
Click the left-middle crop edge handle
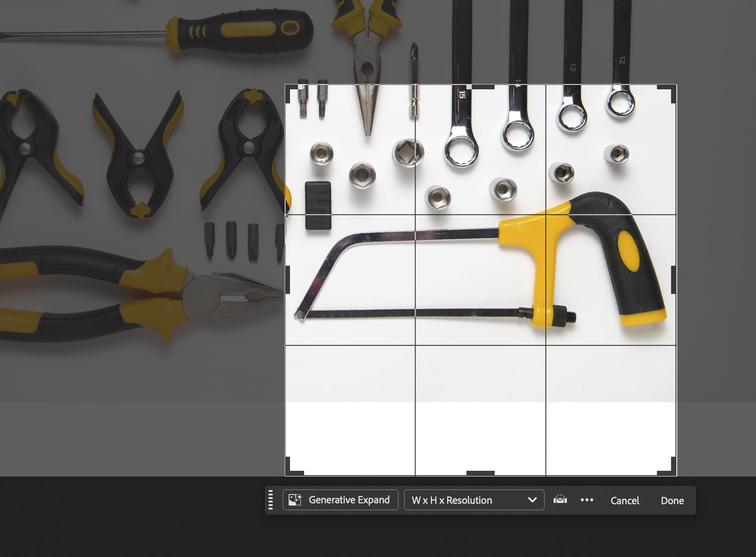pos(288,280)
